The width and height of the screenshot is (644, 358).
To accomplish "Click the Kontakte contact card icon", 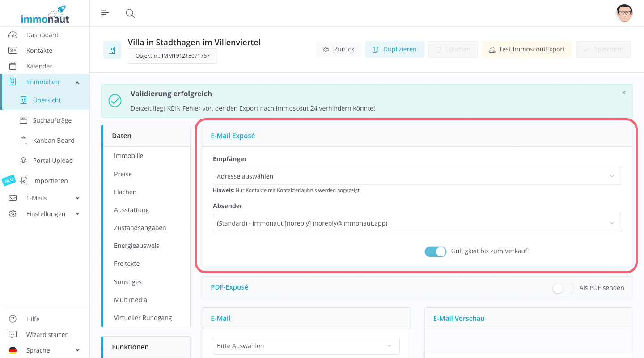I will pos(13,51).
